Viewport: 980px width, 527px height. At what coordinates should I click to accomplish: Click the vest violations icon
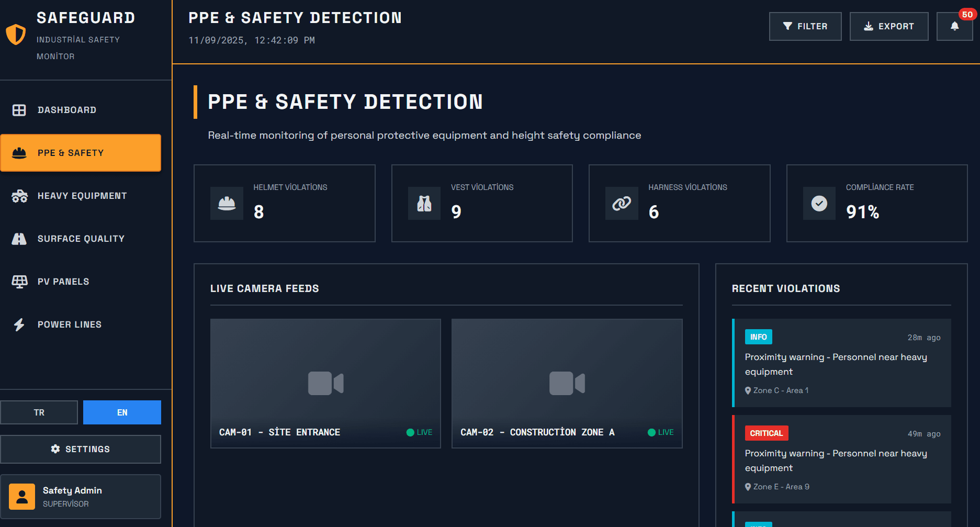424,203
